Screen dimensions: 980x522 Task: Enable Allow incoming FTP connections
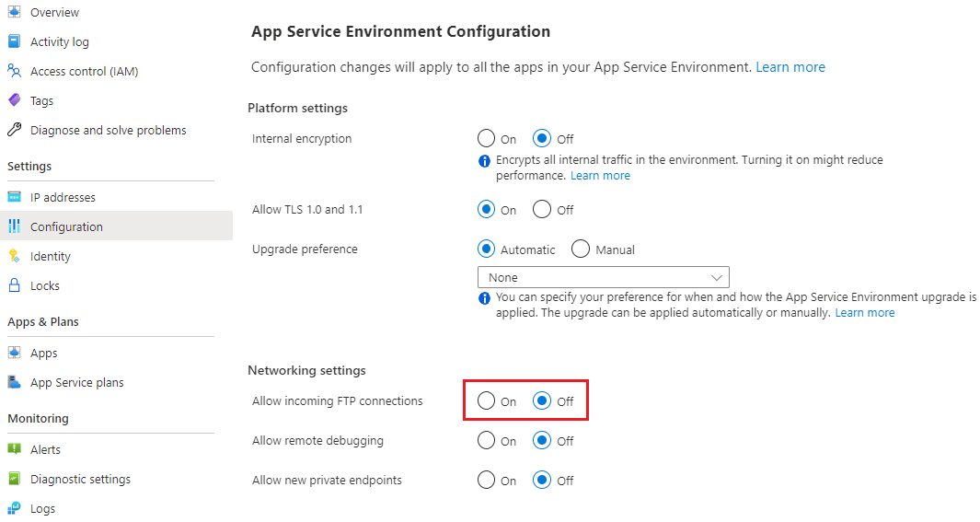click(x=487, y=401)
